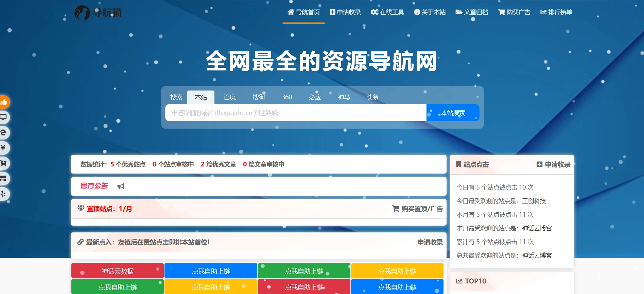Click 本月有 5 个站点被点击 11 次
The image size is (644, 294).
[495, 215]
